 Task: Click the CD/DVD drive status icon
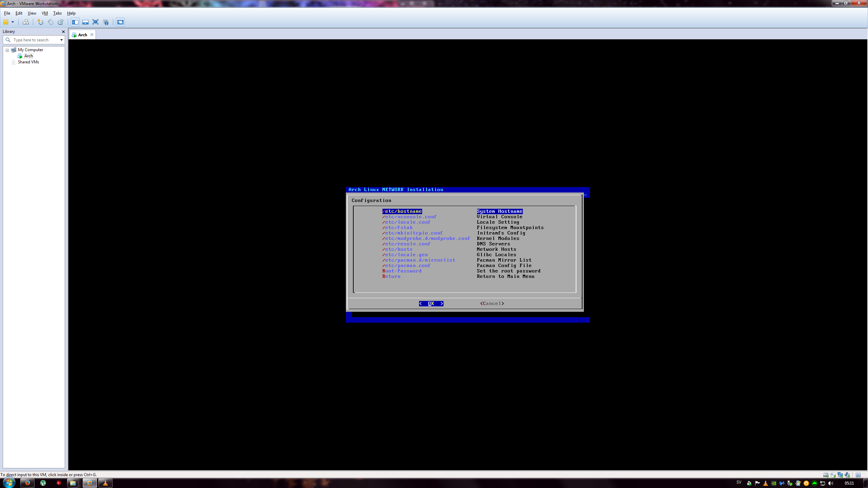pyautogui.click(x=833, y=475)
